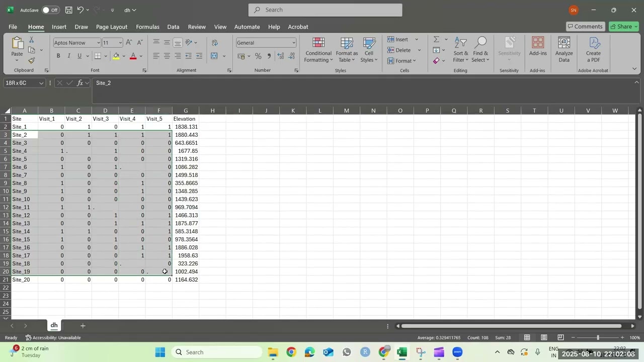Toggle Underline formatting

tap(79, 56)
